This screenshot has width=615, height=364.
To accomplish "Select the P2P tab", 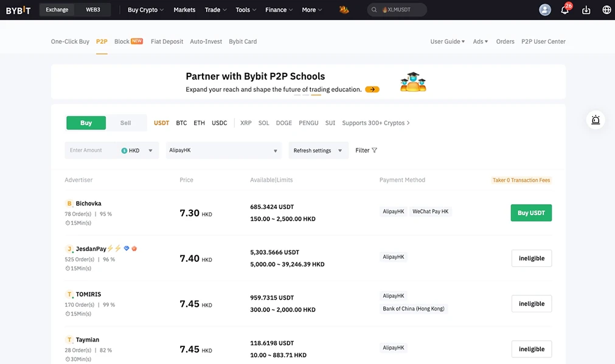I will point(102,41).
